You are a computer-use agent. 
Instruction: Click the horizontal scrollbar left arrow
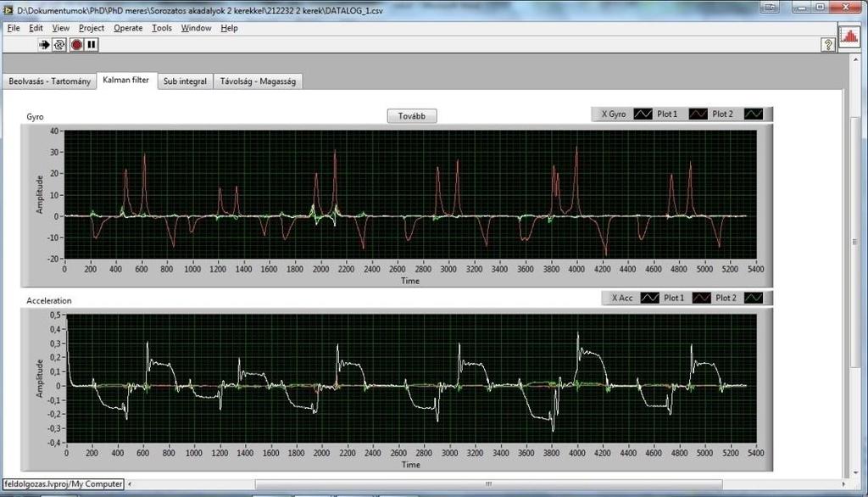point(130,484)
